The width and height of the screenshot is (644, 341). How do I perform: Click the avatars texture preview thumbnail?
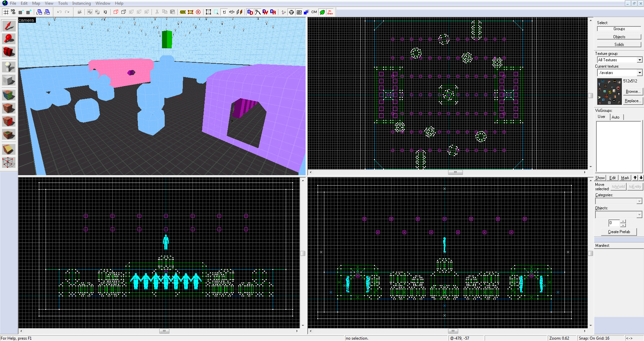pyautogui.click(x=609, y=91)
